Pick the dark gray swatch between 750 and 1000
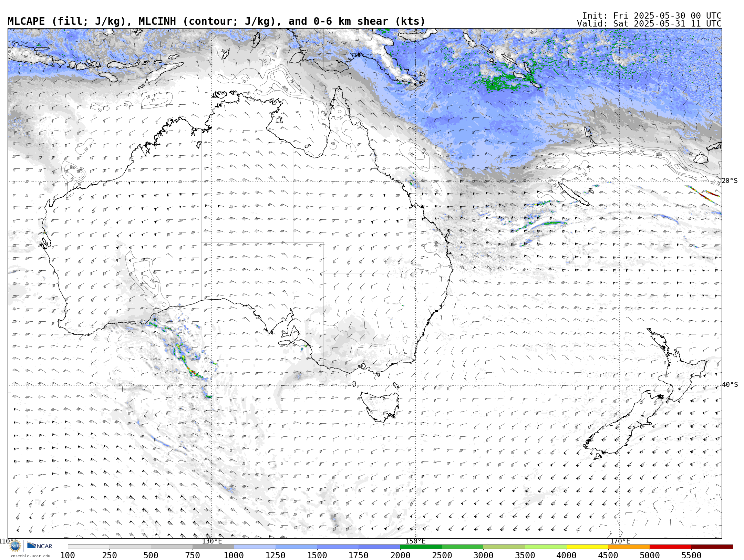744x560 pixels. point(213,547)
